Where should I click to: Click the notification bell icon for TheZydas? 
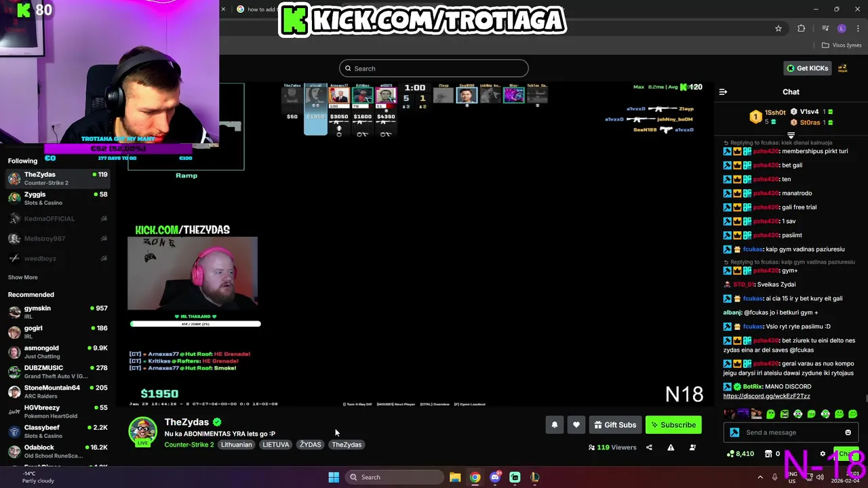click(x=554, y=425)
